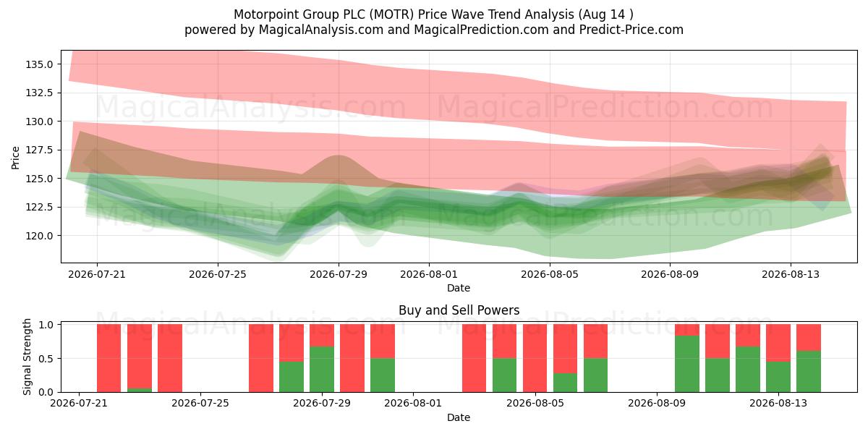Click the chart title mentioning Motorpoint Group PLC
868x434 pixels.
click(x=434, y=14)
